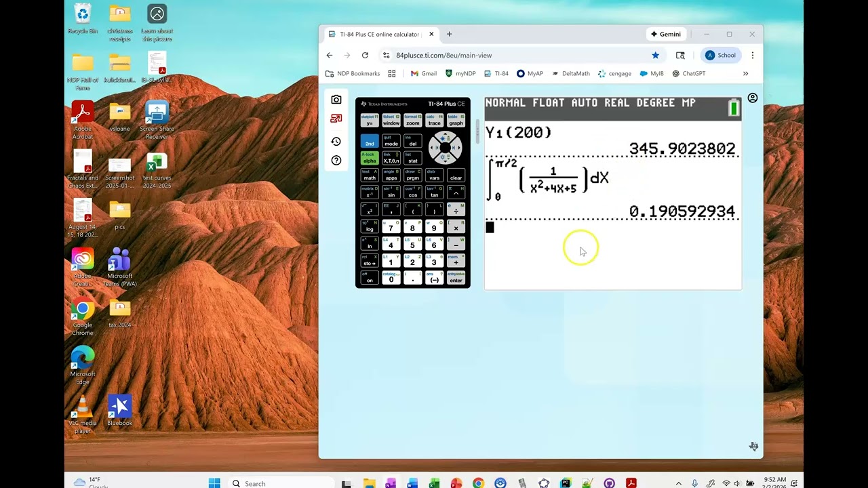Open the MyAP bookmark

[530, 73]
